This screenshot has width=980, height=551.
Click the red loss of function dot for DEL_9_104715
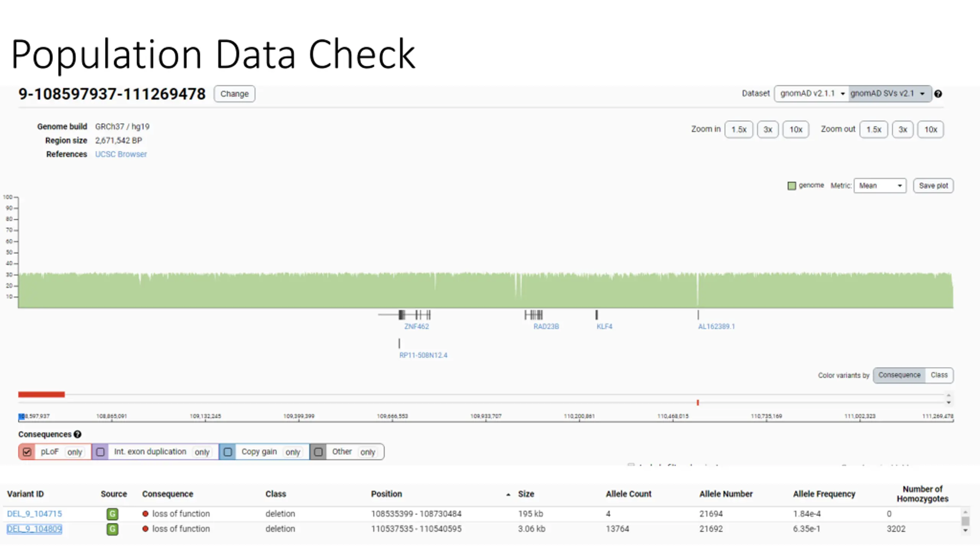(145, 514)
